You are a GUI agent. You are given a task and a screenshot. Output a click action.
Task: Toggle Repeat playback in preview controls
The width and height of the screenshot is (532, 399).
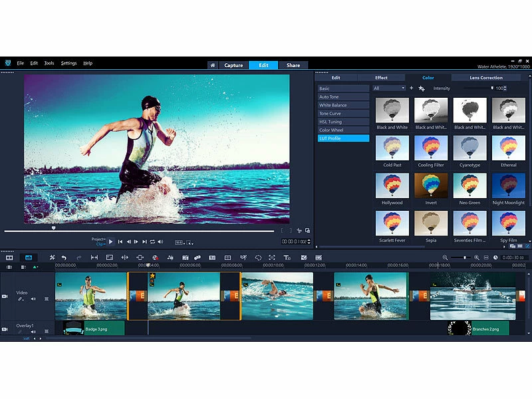click(152, 241)
